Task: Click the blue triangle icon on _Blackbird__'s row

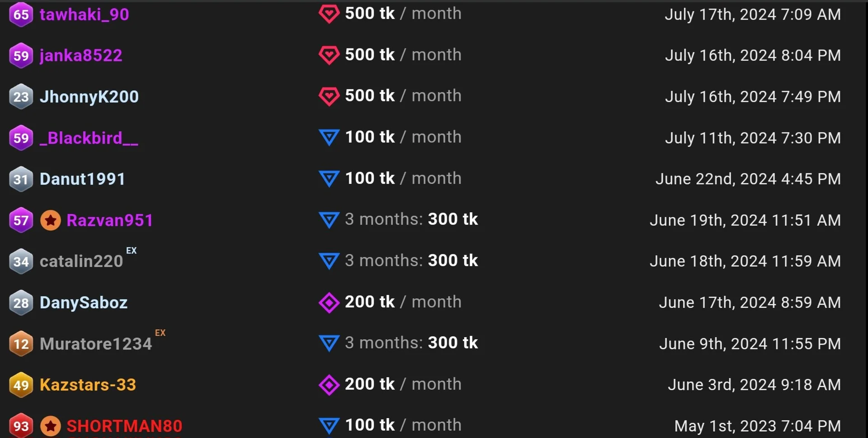Action: point(329,138)
